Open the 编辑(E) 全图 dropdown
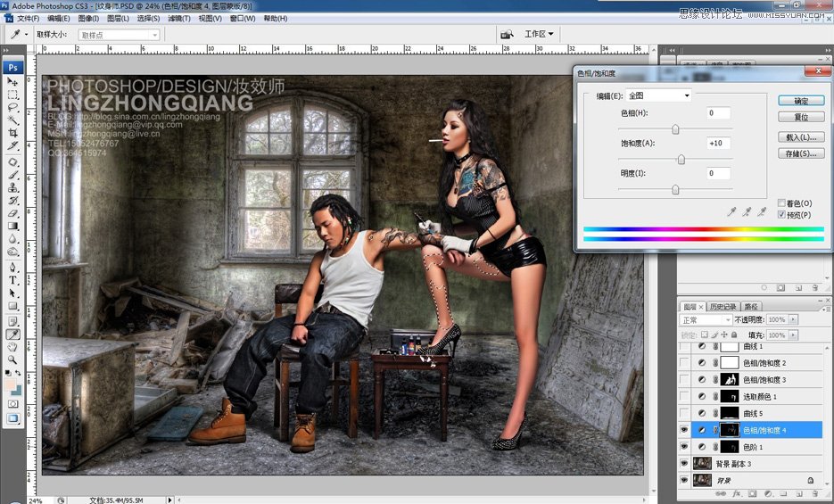Viewport: 834px width, 504px height. coord(659,95)
